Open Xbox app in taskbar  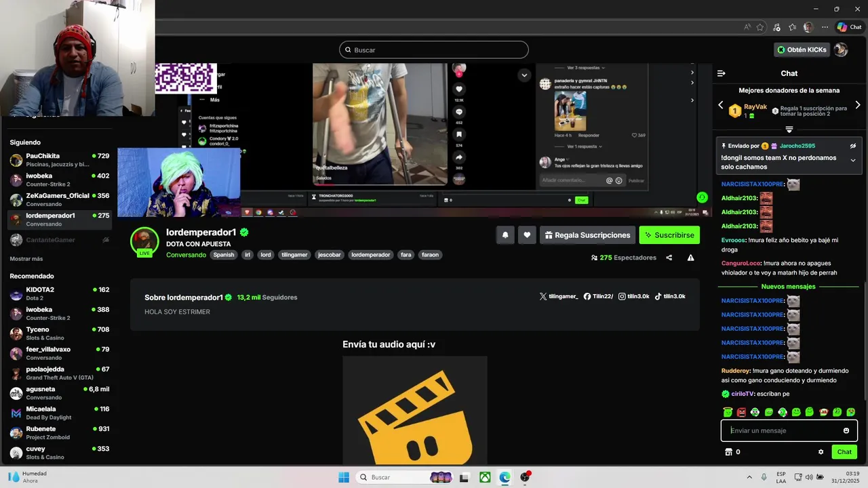[485, 477]
